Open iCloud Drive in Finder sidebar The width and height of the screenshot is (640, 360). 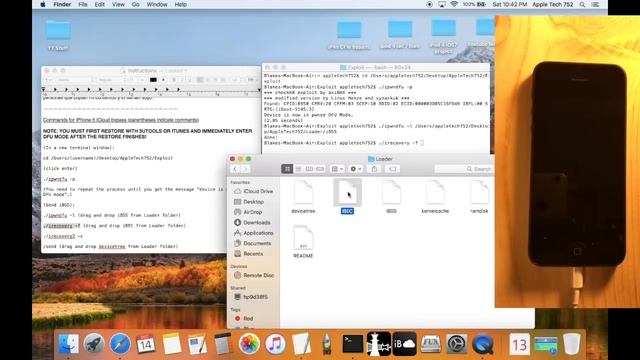pos(253,191)
